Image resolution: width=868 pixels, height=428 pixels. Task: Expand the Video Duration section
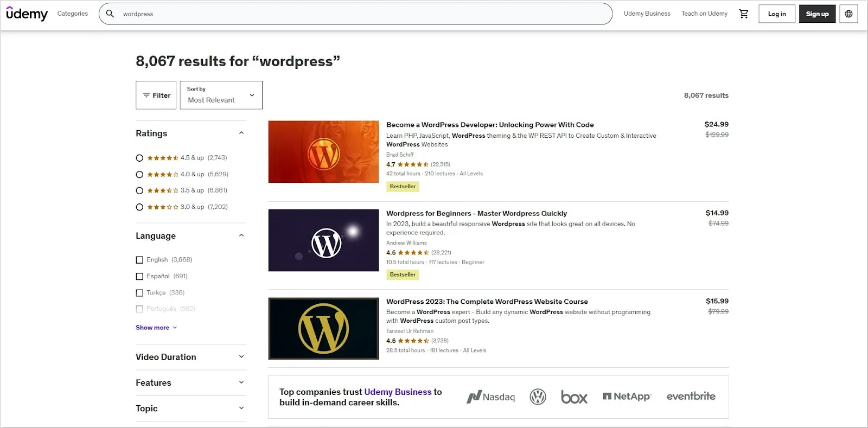241,356
